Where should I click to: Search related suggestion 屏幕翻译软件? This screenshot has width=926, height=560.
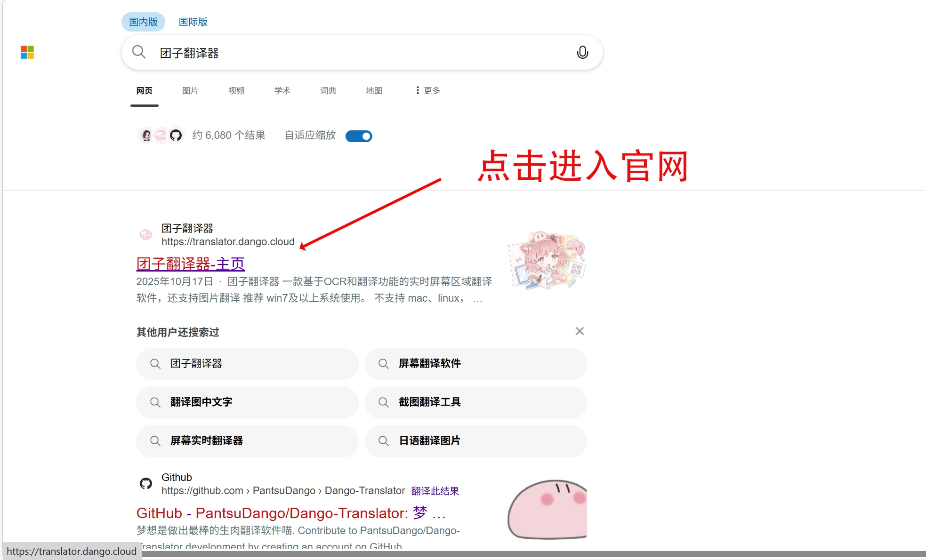475,364
